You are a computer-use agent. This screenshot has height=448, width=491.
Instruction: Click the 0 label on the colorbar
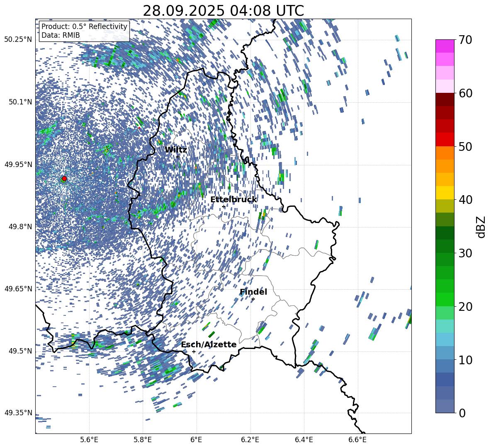(462, 413)
